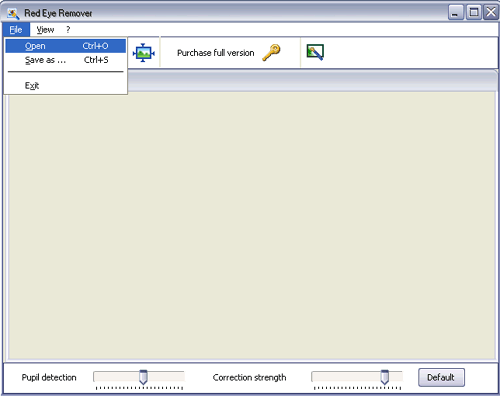Click the Correction strength slider handle

(384, 377)
